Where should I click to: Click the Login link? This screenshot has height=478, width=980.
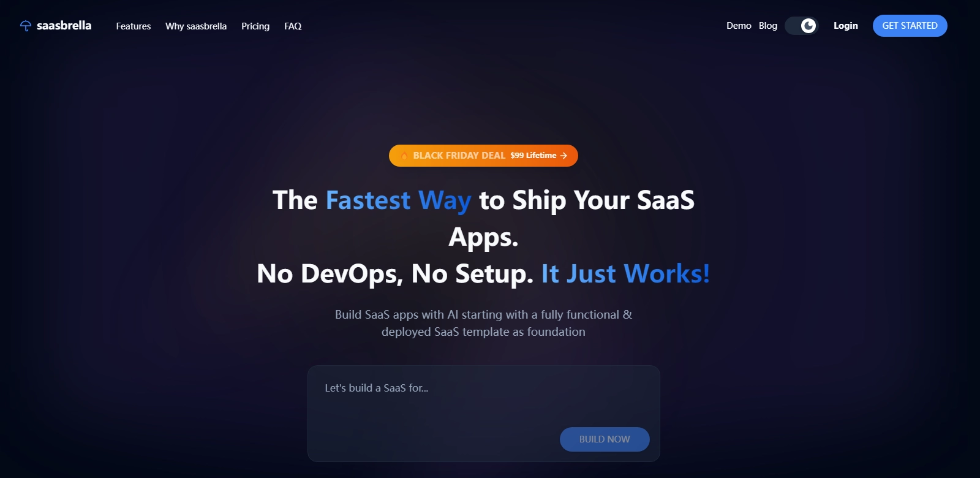pos(846,26)
